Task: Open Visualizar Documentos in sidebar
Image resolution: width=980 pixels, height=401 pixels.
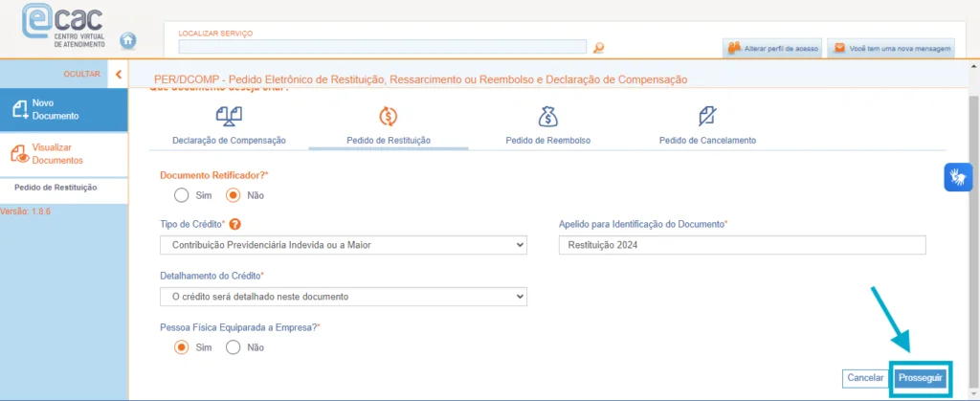Action: point(63,154)
